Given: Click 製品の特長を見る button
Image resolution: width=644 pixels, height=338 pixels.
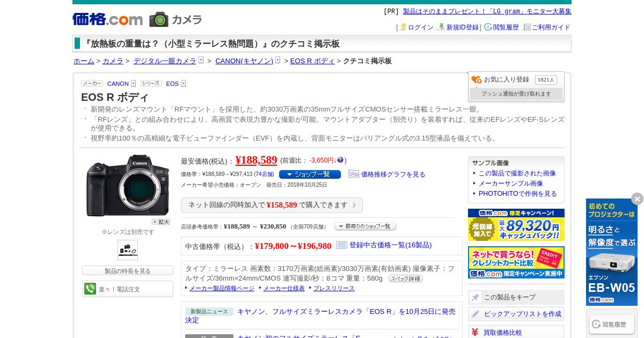Looking at the screenshot, I should pyautogui.click(x=128, y=271).
